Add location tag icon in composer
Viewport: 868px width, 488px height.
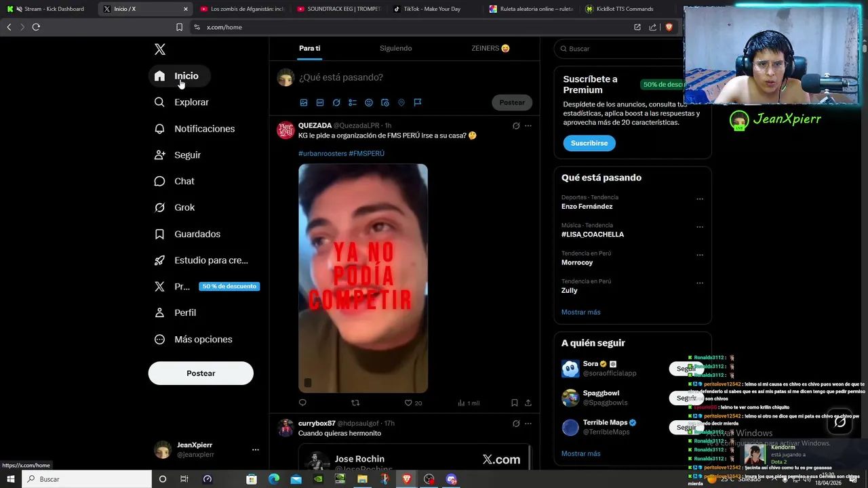[x=401, y=102]
